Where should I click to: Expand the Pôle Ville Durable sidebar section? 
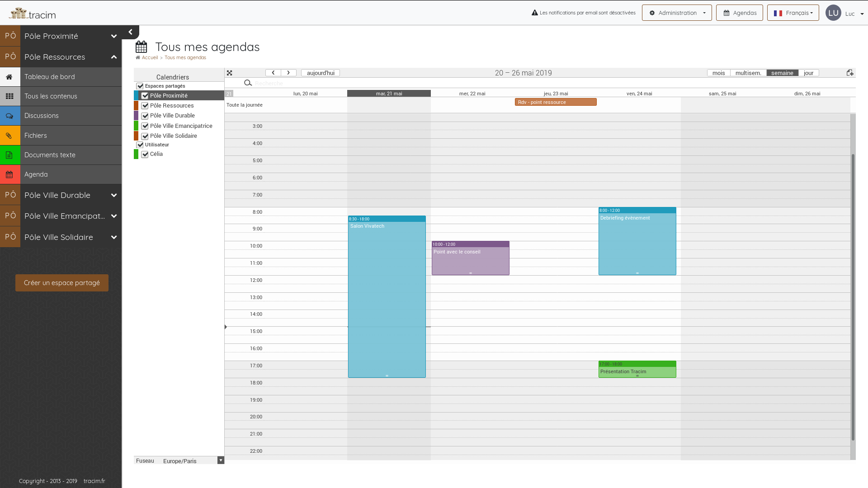[x=113, y=195]
